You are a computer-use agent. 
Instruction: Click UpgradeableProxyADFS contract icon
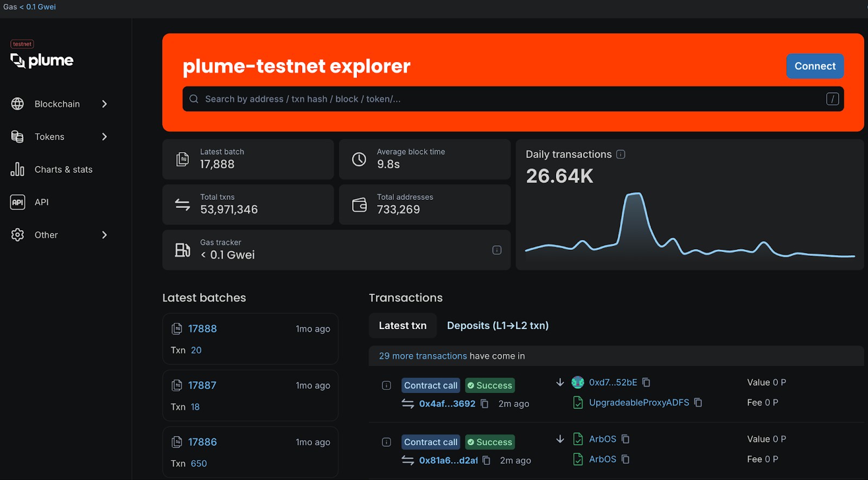(578, 402)
